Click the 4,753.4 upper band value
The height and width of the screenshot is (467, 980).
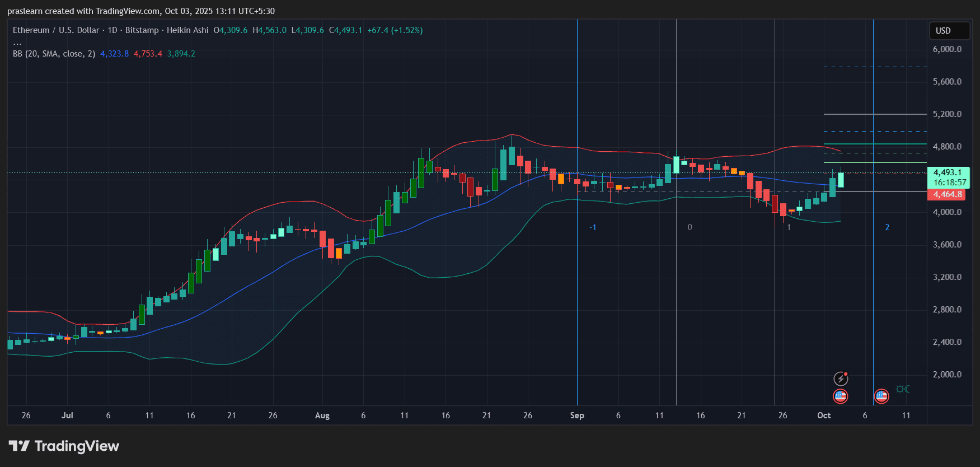coord(148,54)
